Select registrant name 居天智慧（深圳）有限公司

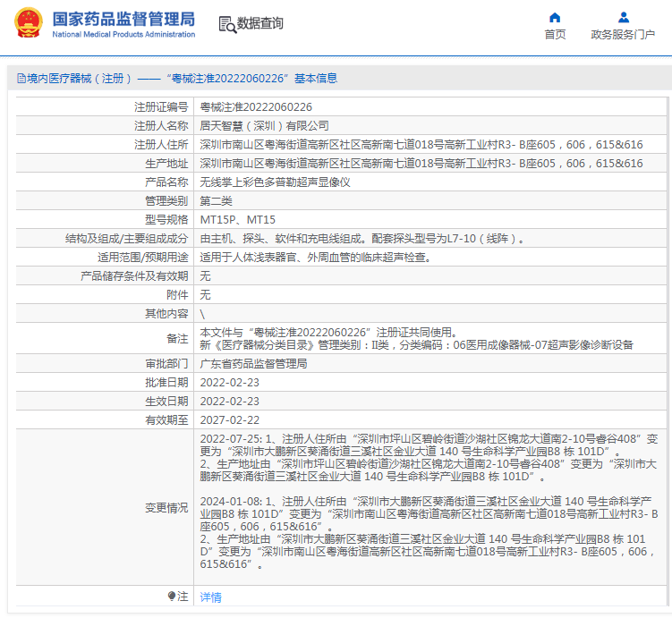(265, 126)
